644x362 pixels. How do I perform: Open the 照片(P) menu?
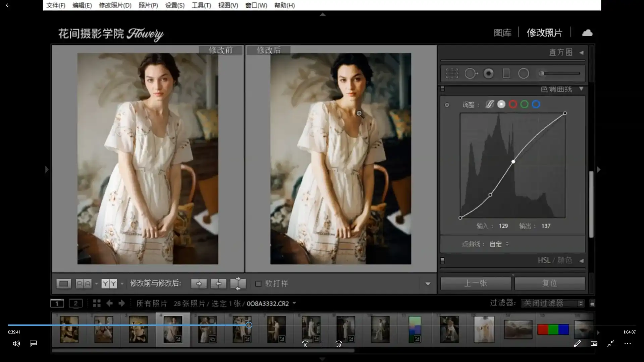coord(148,5)
